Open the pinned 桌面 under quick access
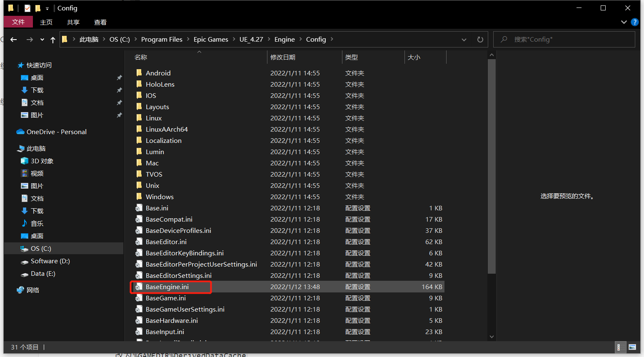Image resolution: width=644 pixels, height=357 pixels. pos(37,77)
